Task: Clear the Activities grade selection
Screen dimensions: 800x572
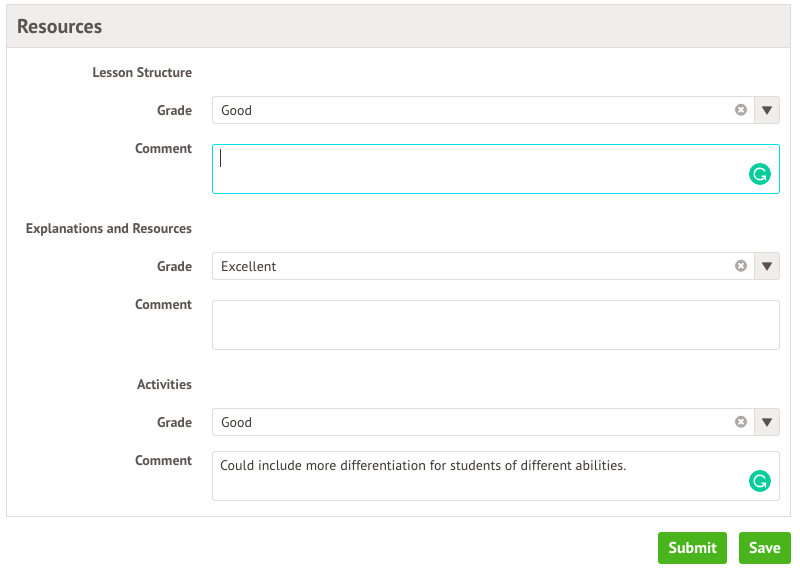Action: (741, 422)
